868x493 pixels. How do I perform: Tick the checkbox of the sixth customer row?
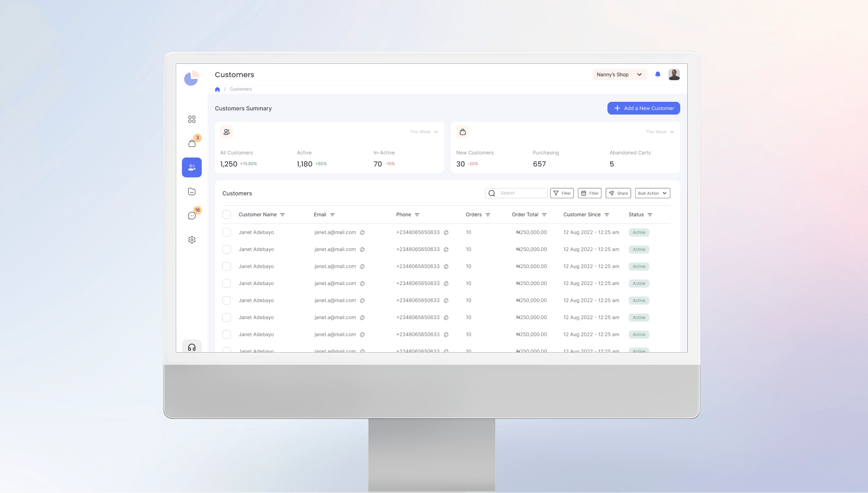click(227, 318)
